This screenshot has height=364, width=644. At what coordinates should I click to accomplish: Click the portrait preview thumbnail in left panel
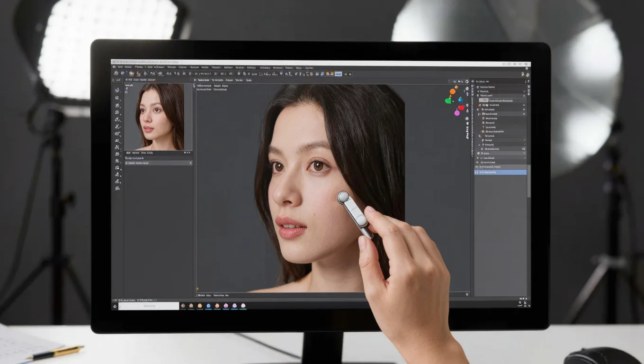pyautogui.click(x=160, y=117)
